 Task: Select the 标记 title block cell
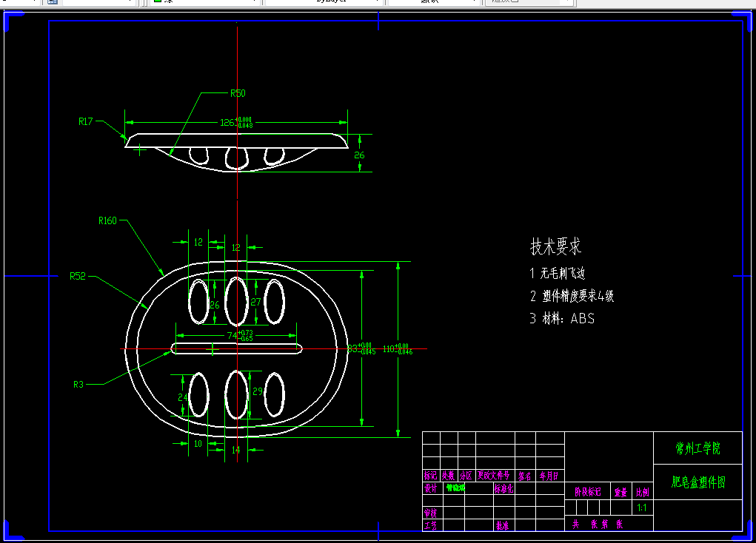tap(430, 476)
